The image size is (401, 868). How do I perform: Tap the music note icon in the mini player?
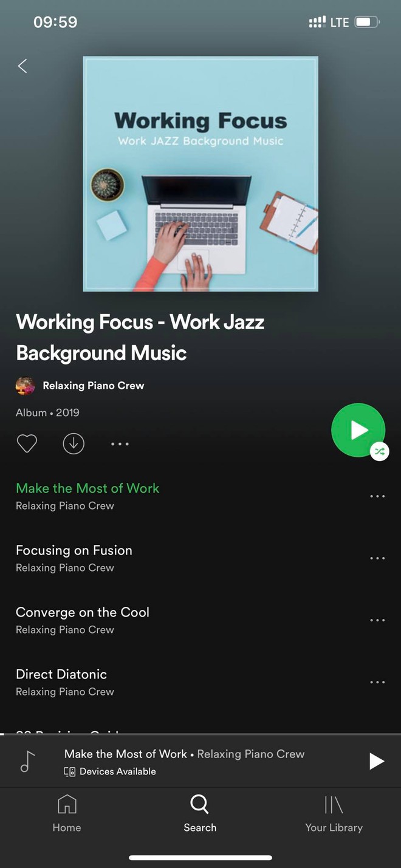(x=28, y=761)
